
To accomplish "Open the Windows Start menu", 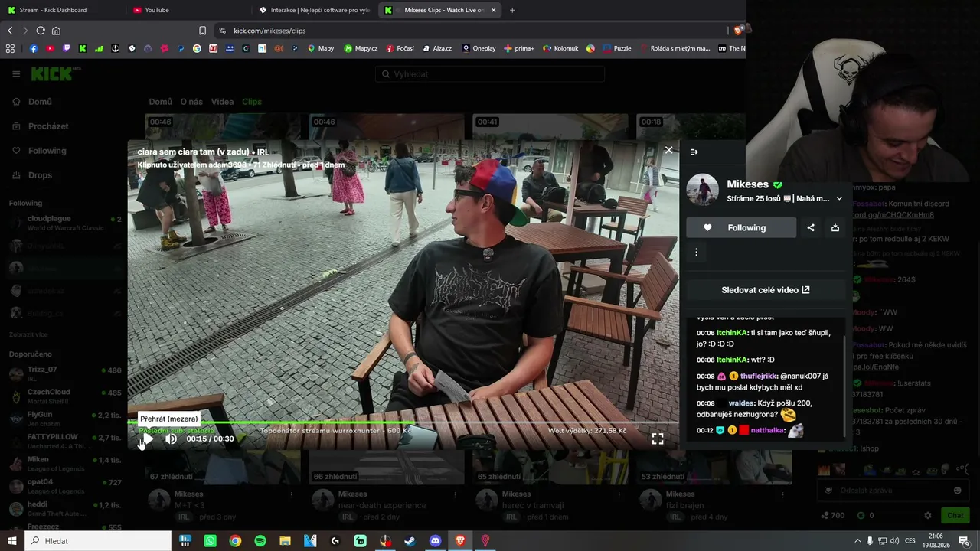I will [x=11, y=541].
